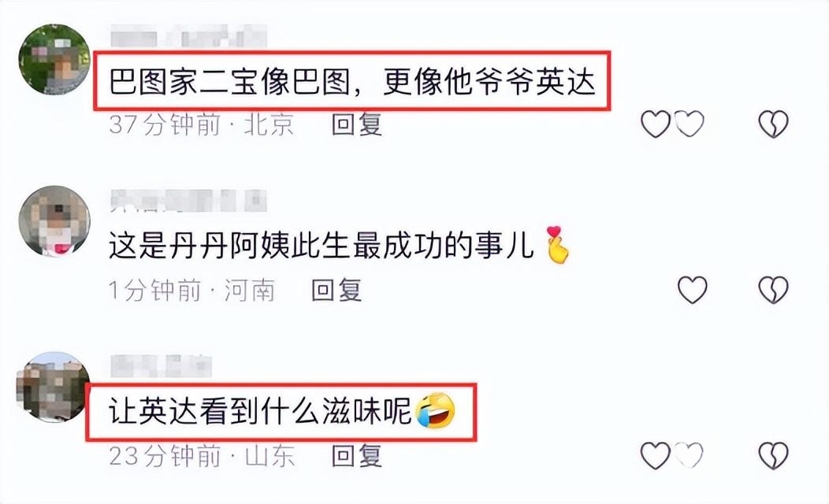
Task: Tap the darker heart on 巴图家二宝 comment
Action: tap(656, 124)
